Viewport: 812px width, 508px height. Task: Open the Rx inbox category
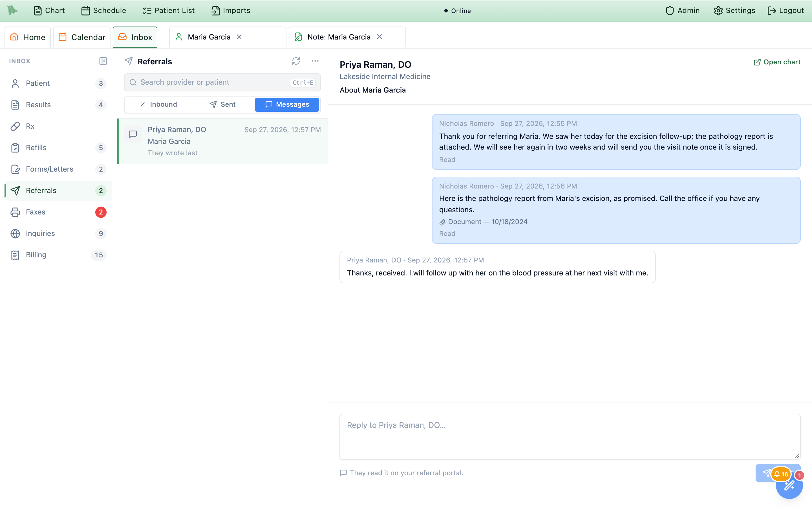58,126
